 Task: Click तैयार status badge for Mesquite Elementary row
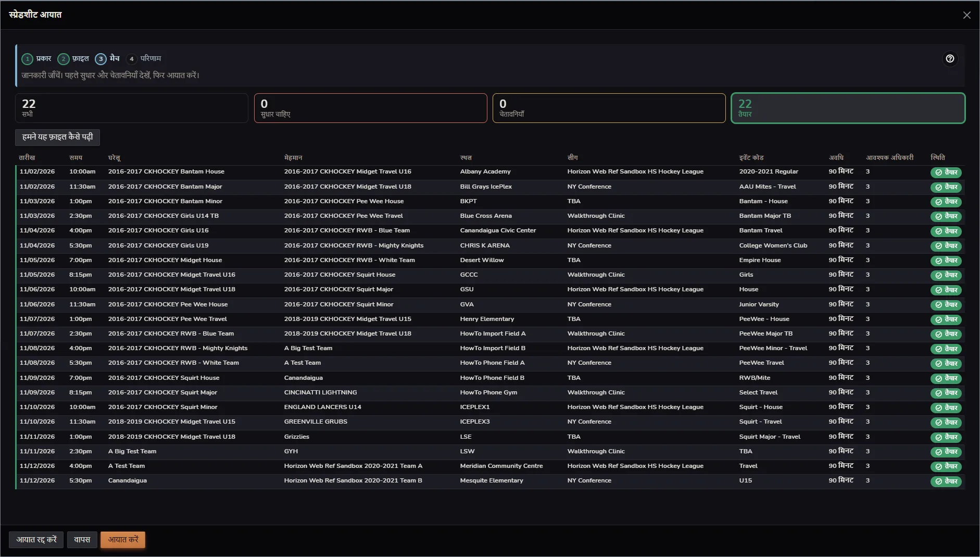point(946,481)
